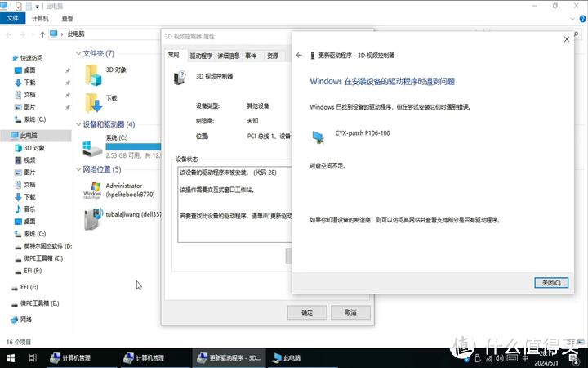Viewport: 588px width, 368px height.
Task: Click the up-directory arrow in Explorer
Action: coord(41,34)
